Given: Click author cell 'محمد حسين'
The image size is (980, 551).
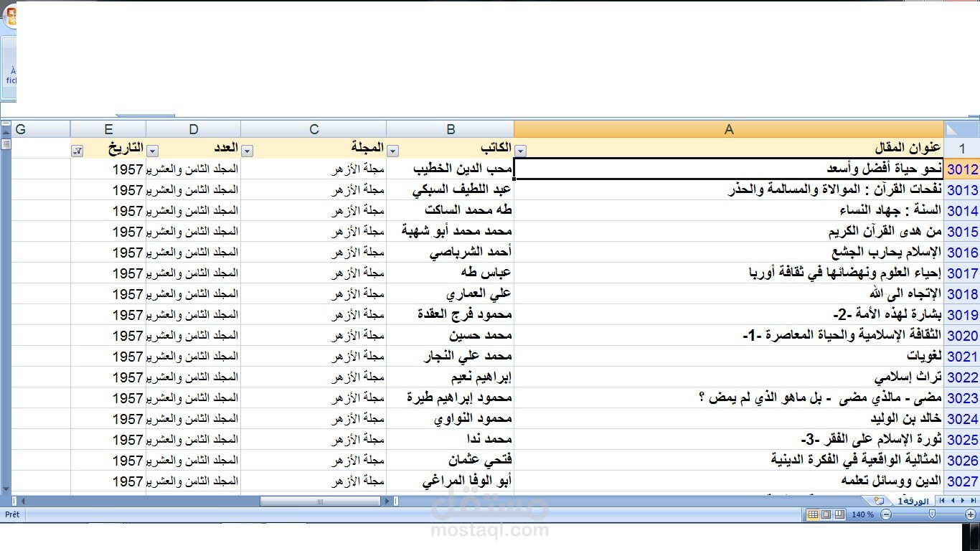Looking at the screenshot, I should [451, 336].
